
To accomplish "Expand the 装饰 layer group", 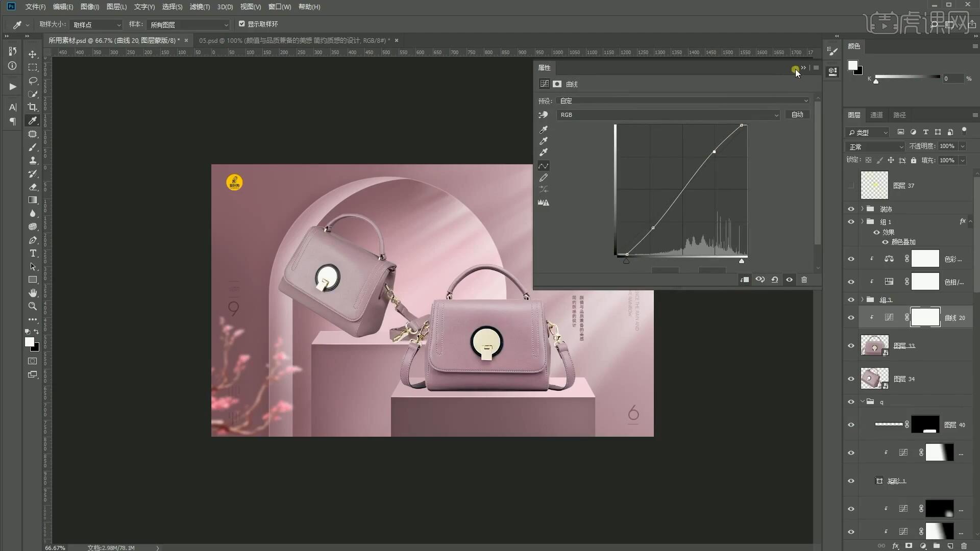I will coord(862,209).
